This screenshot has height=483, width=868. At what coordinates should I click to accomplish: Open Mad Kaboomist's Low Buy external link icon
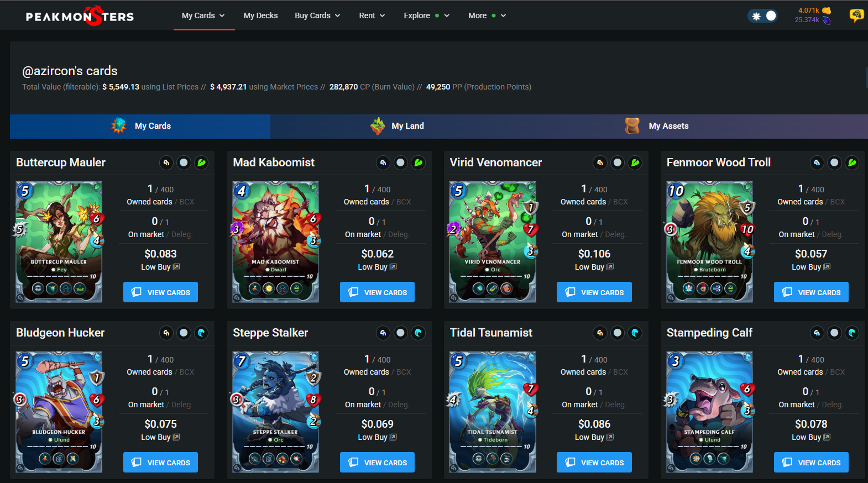coord(393,267)
